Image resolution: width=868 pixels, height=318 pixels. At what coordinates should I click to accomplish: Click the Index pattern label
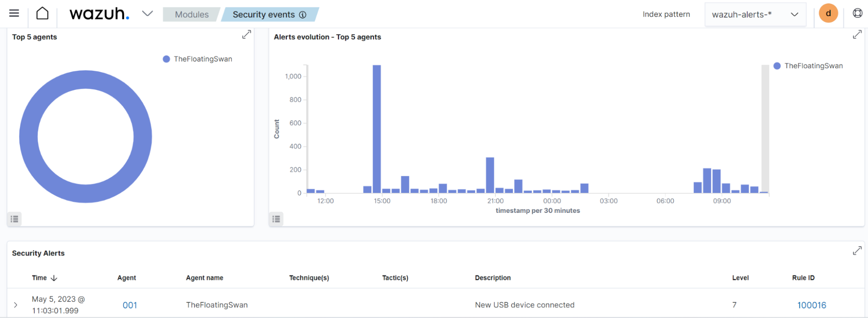click(x=666, y=14)
